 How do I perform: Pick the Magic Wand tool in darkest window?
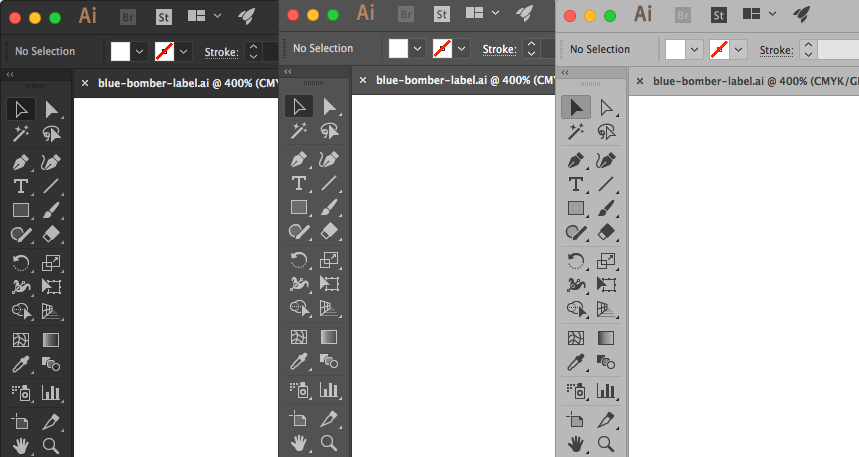pos(21,134)
